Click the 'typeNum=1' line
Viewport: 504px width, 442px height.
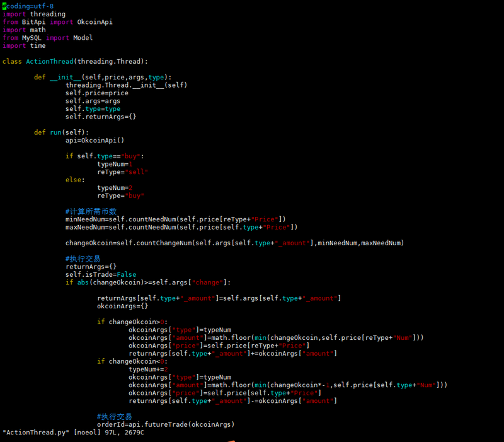click(115, 164)
